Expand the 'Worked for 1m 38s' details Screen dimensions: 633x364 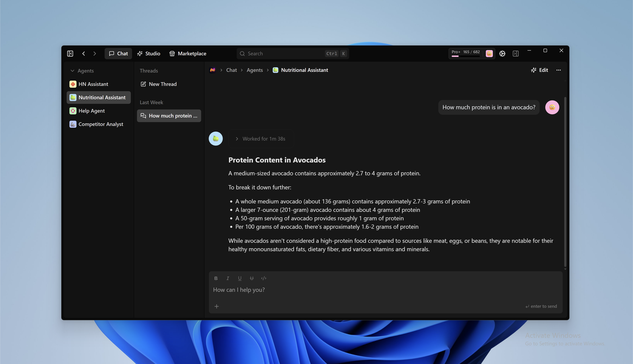click(261, 139)
